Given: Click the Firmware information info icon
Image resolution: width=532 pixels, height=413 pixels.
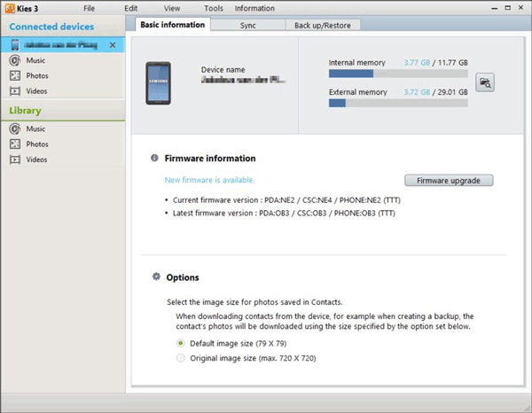Looking at the screenshot, I should point(154,158).
